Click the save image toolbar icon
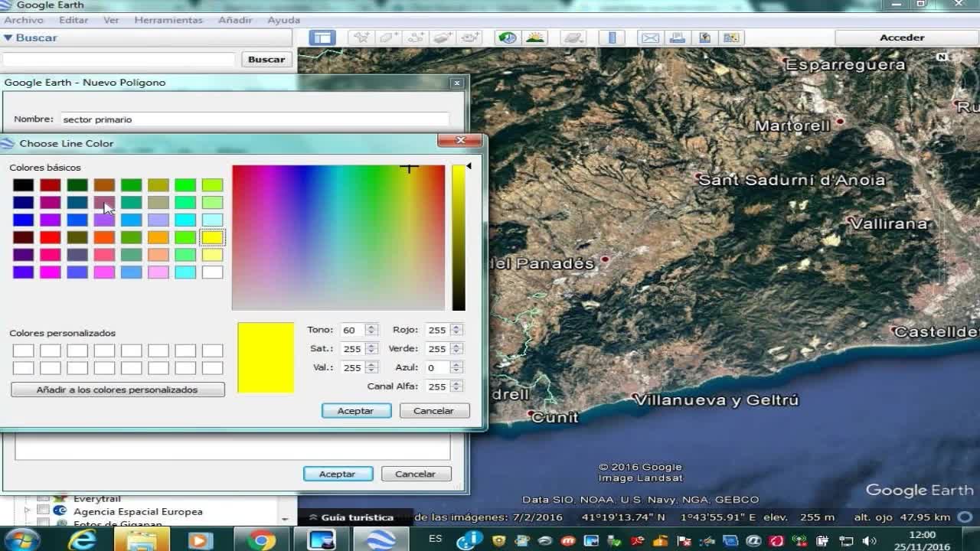Image resolution: width=980 pixels, height=551 pixels. click(704, 37)
